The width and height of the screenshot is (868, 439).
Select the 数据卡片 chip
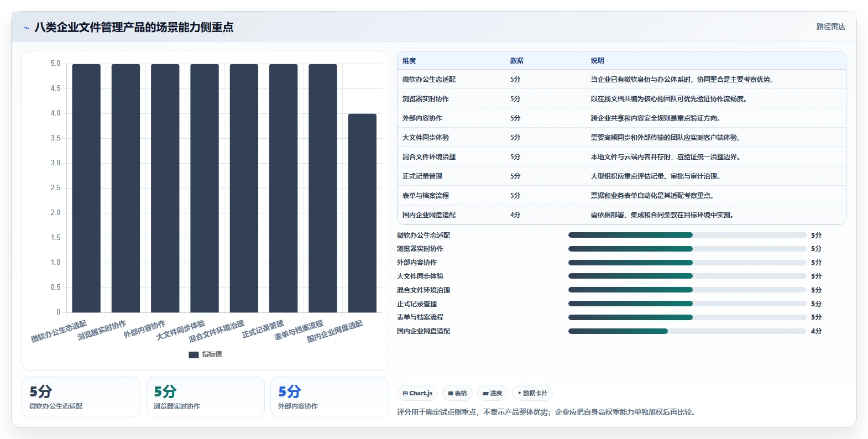point(532,393)
